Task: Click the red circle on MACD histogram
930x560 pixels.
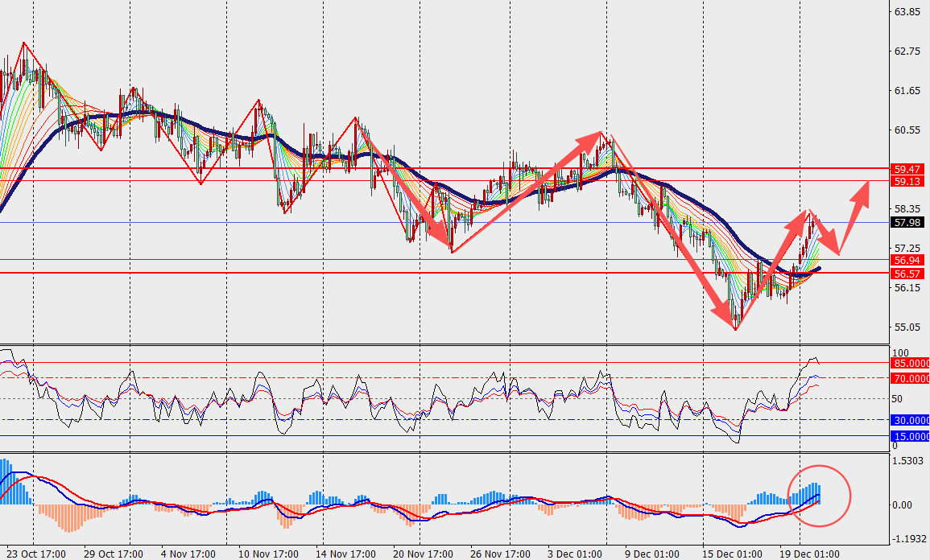Action: click(x=819, y=496)
